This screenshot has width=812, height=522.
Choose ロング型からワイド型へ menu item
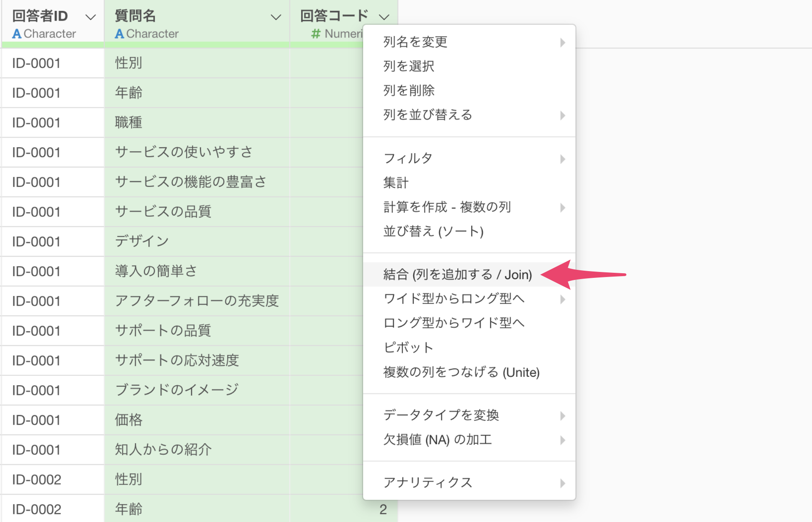pyautogui.click(x=454, y=323)
